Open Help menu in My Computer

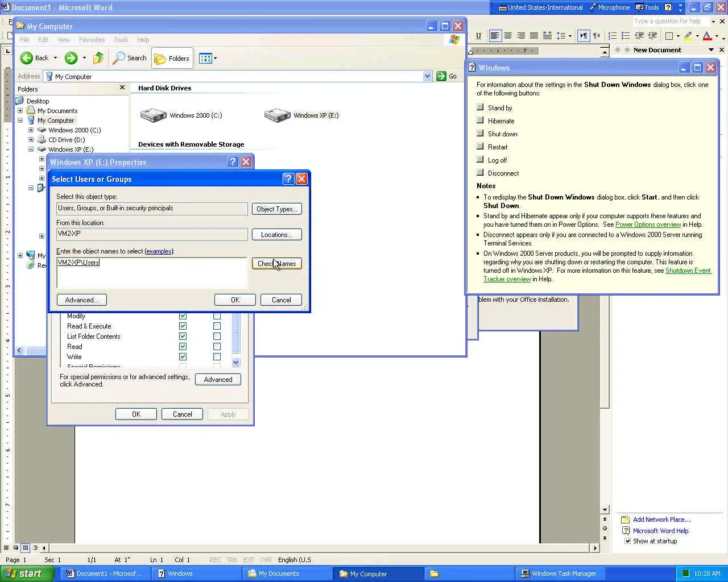[143, 40]
